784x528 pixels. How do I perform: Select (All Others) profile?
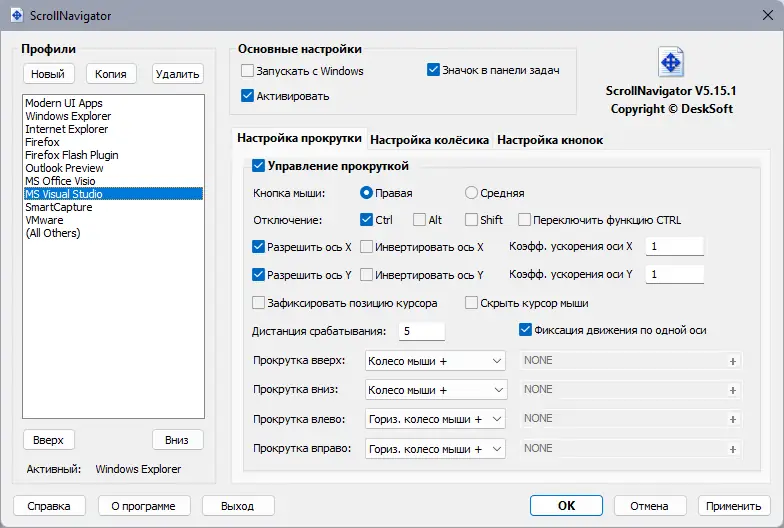pyautogui.click(x=114, y=233)
